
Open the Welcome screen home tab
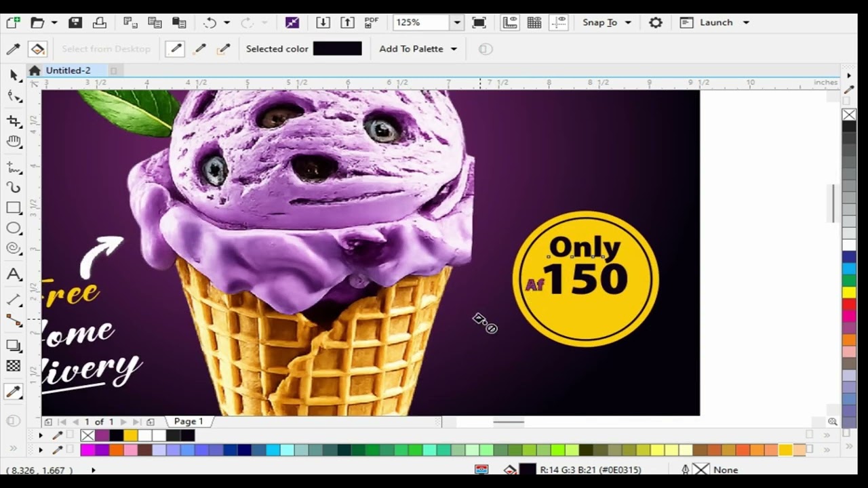pos(35,70)
